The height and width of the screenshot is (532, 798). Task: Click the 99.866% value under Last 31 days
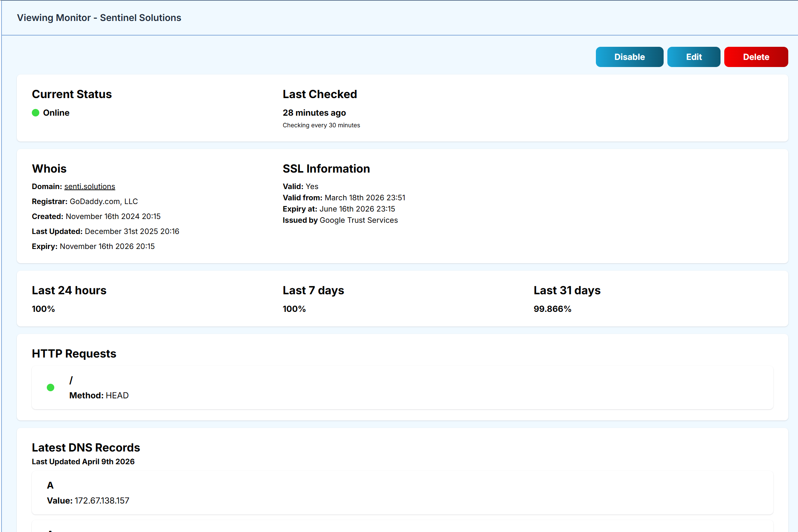(x=552, y=308)
